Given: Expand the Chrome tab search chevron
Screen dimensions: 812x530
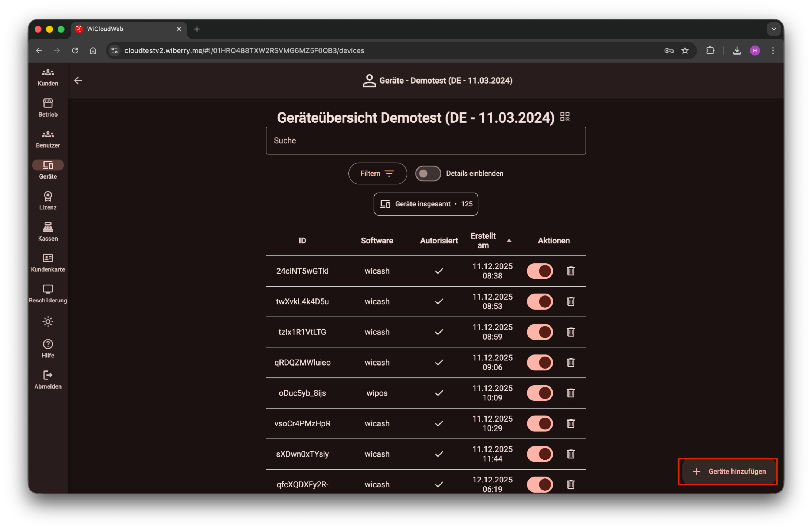Looking at the screenshot, I should 774,29.
